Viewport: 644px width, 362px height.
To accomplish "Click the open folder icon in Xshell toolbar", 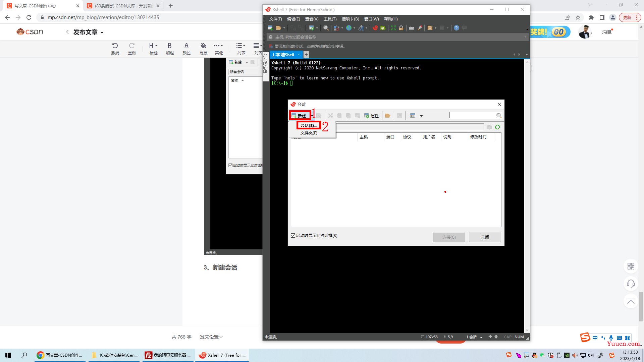I will tap(278, 28).
